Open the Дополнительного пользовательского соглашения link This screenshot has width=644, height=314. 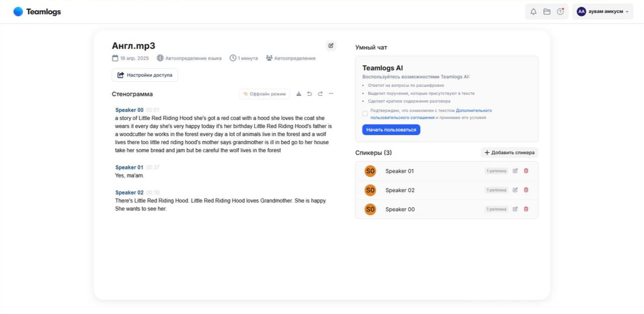(x=474, y=110)
